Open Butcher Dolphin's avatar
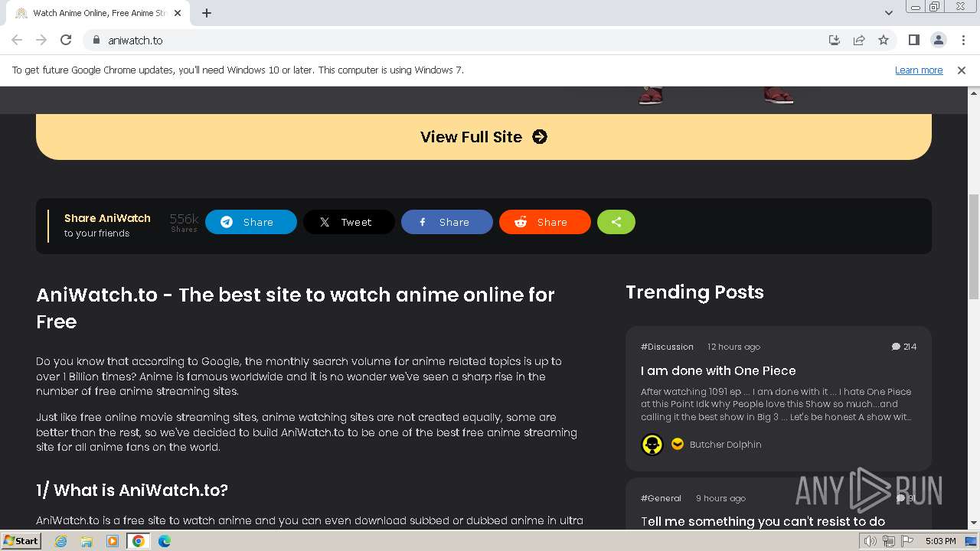This screenshot has width=980, height=551. (x=652, y=445)
